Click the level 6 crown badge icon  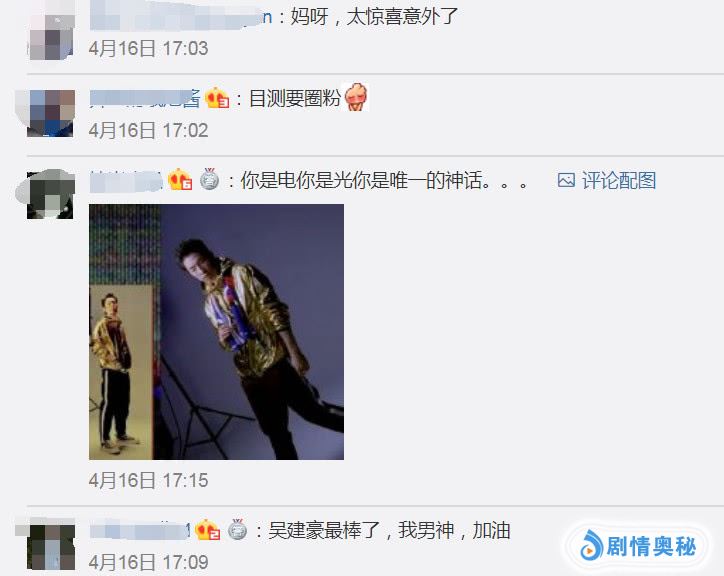coord(180,180)
